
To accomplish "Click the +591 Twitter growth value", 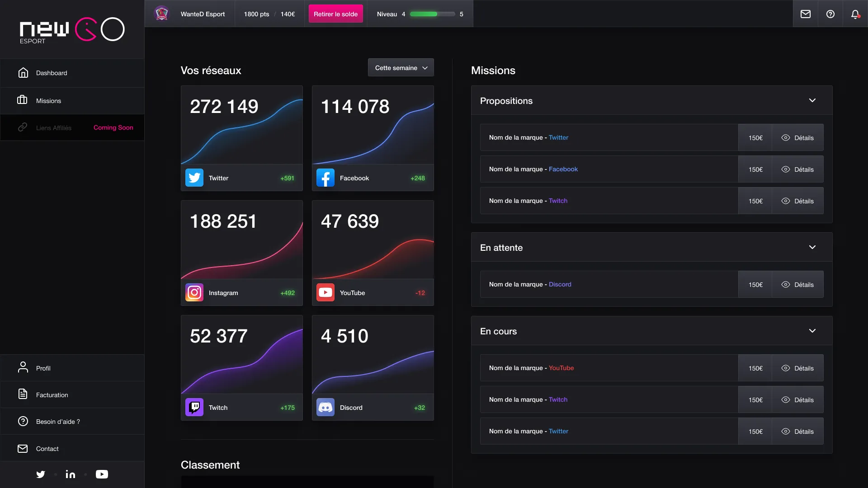I will pyautogui.click(x=287, y=178).
